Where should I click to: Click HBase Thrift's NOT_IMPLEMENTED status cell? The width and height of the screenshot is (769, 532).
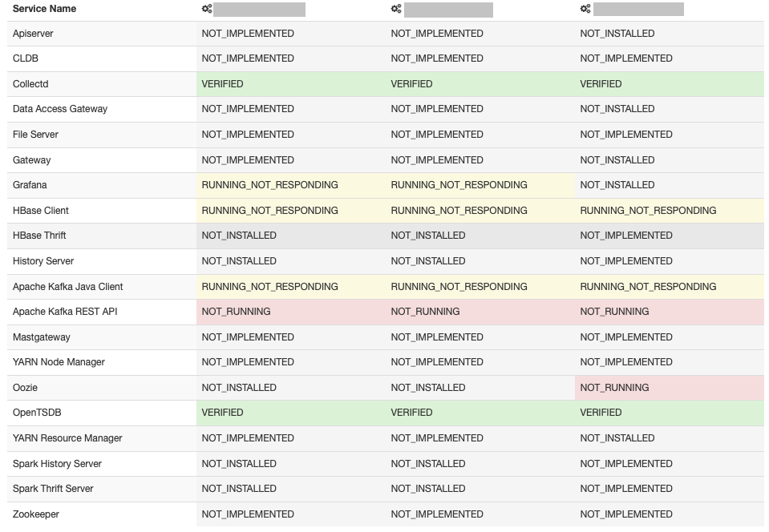click(626, 236)
